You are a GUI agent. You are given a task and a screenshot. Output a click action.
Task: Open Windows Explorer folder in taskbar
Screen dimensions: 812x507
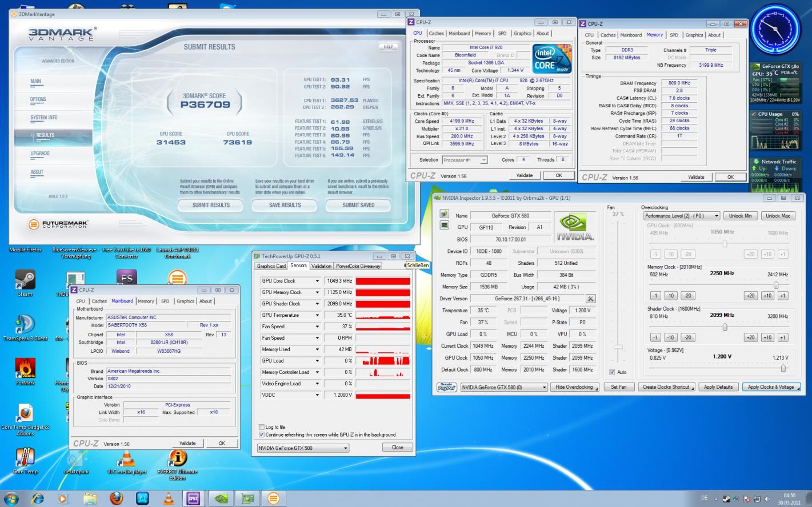(90, 498)
